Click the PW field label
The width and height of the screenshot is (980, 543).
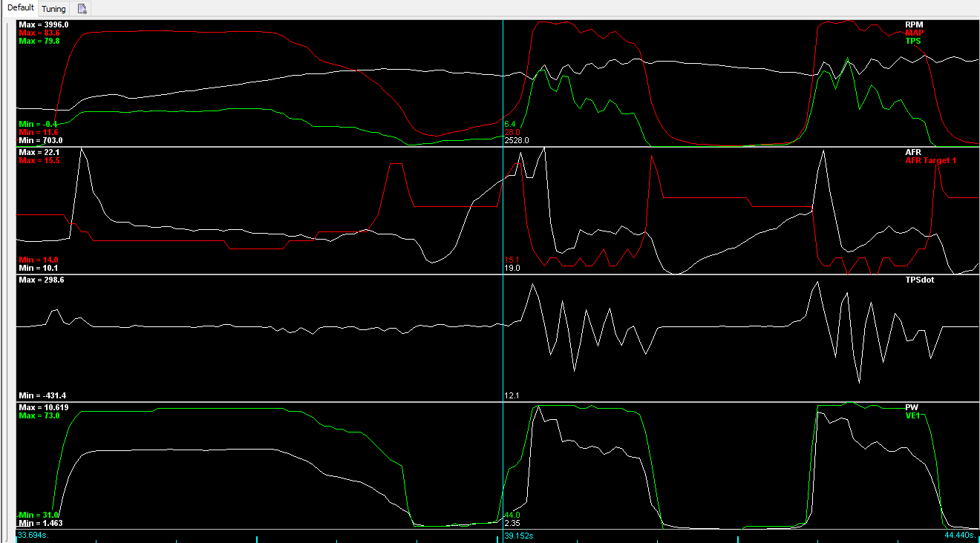pyautogui.click(x=912, y=408)
